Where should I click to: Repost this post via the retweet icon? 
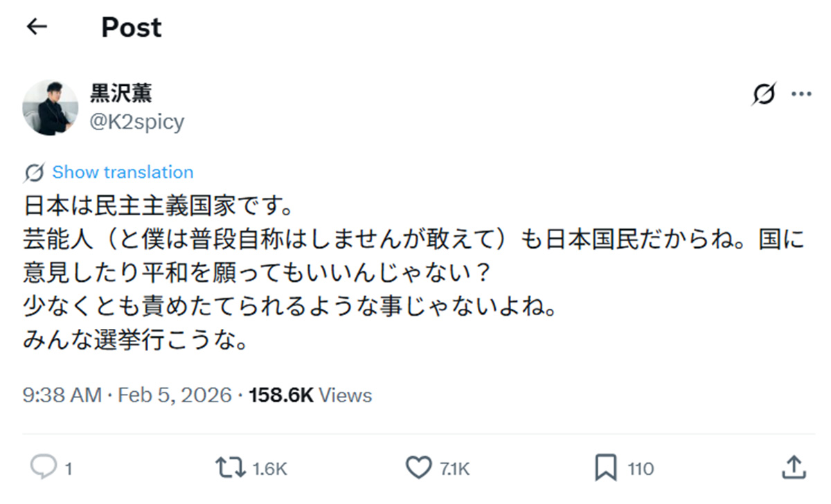click(x=231, y=469)
